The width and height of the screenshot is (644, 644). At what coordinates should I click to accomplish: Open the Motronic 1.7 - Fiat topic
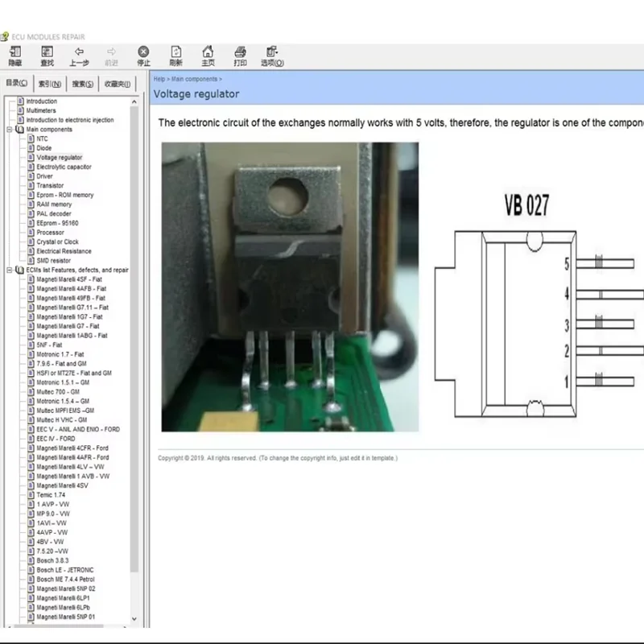60,354
